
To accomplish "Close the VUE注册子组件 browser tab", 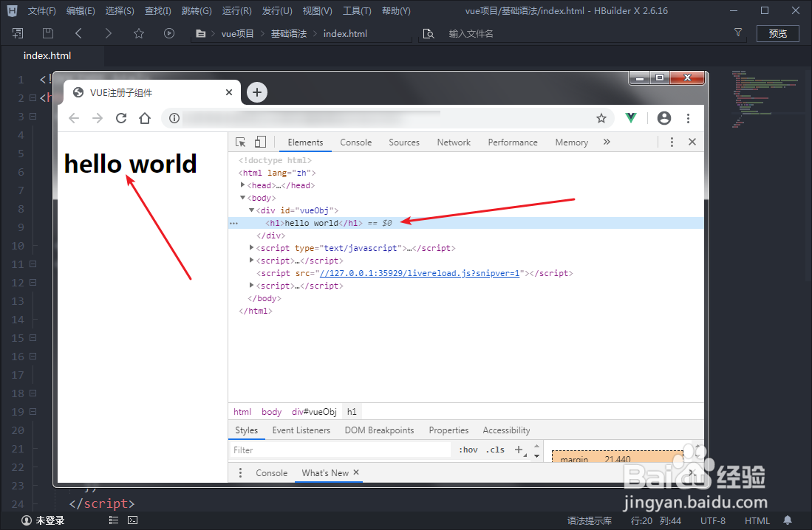I will coord(229,92).
